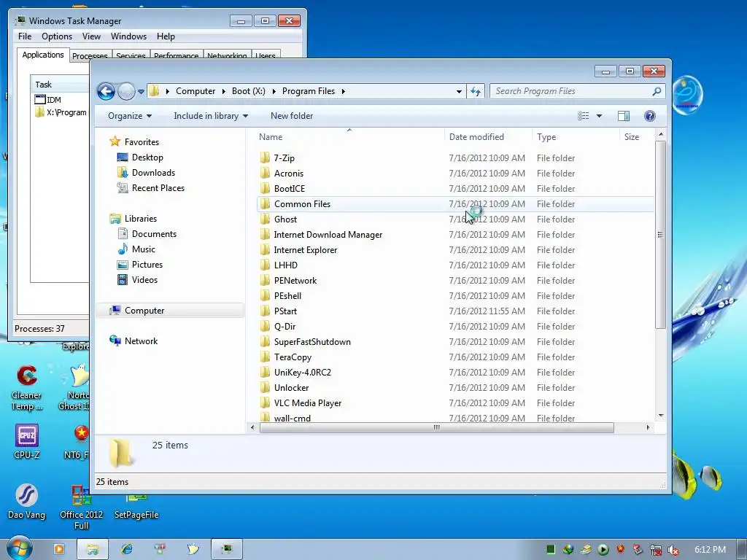Open More options view arrow
747x560 pixels.
(x=600, y=116)
